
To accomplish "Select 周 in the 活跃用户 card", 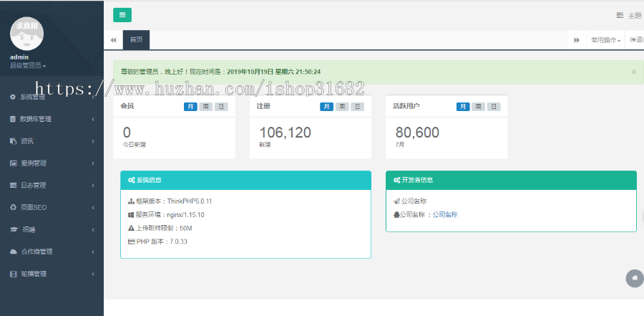I will click(x=479, y=107).
